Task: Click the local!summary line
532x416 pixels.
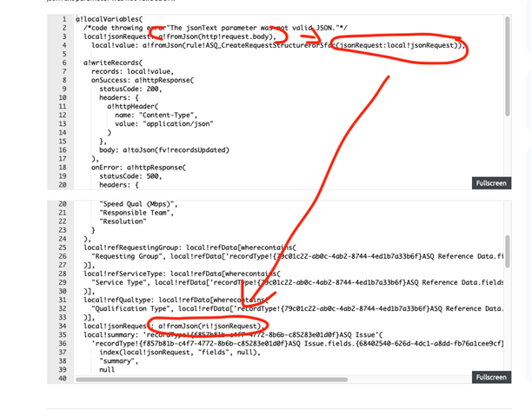Action: pyautogui.click(x=233, y=335)
